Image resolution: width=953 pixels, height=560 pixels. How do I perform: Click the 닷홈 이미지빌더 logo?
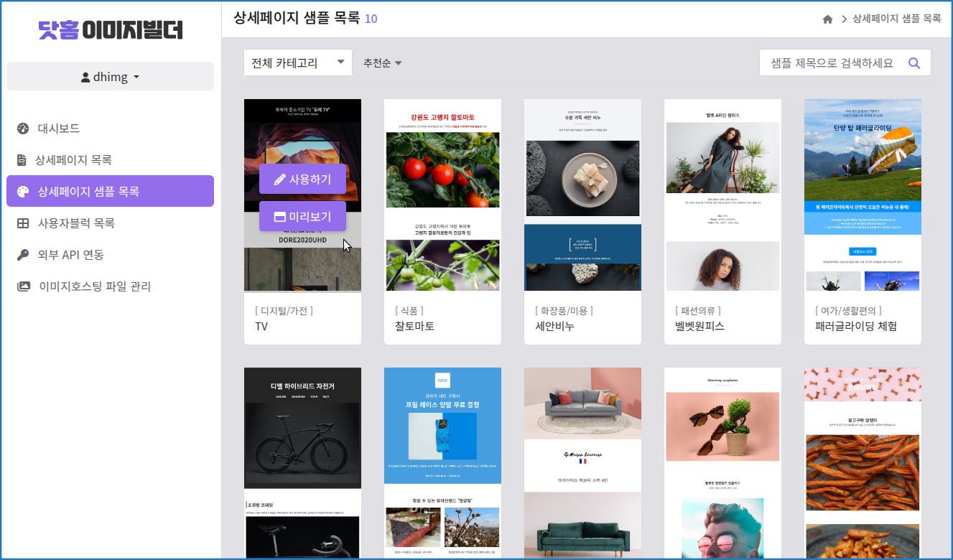tap(110, 29)
